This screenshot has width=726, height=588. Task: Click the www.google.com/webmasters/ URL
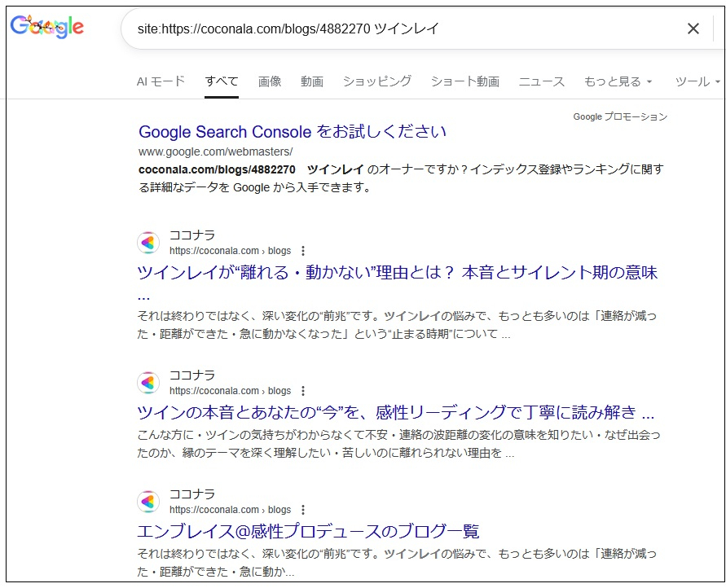[215, 151]
